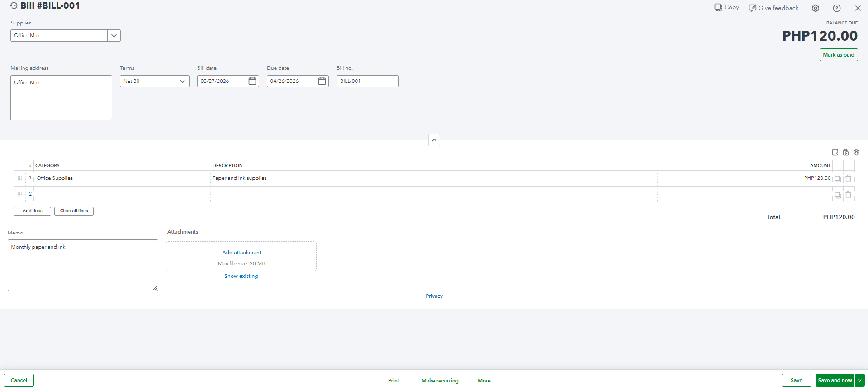Open the Bill date calendar picker
The width and height of the screenshot is (868, 392).
(252, 81)
